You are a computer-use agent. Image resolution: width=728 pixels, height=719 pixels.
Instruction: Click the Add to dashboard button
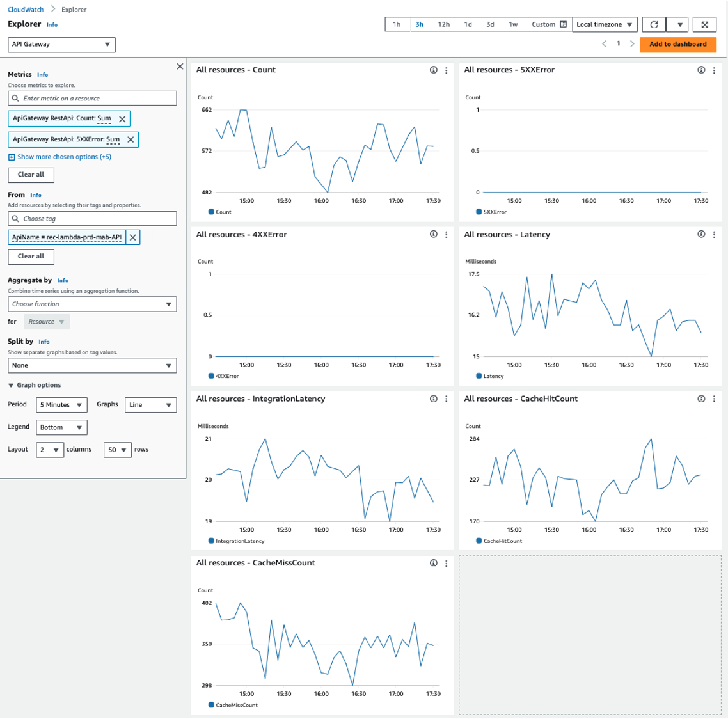(x=677, y=44)
